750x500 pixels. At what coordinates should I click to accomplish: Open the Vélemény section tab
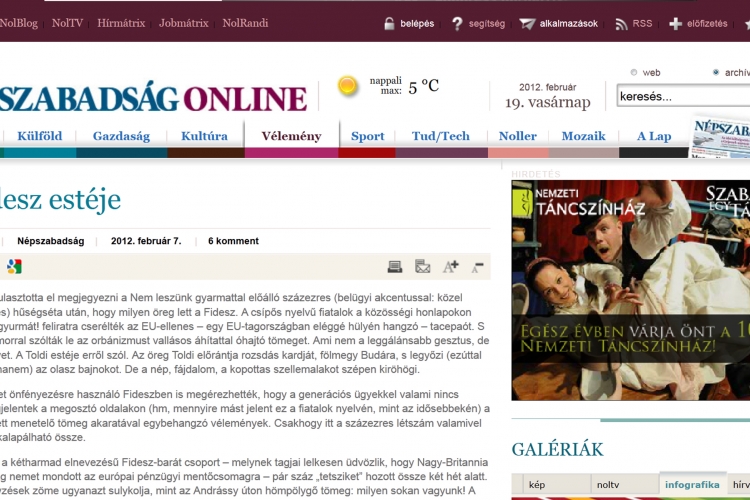(291, 136)
